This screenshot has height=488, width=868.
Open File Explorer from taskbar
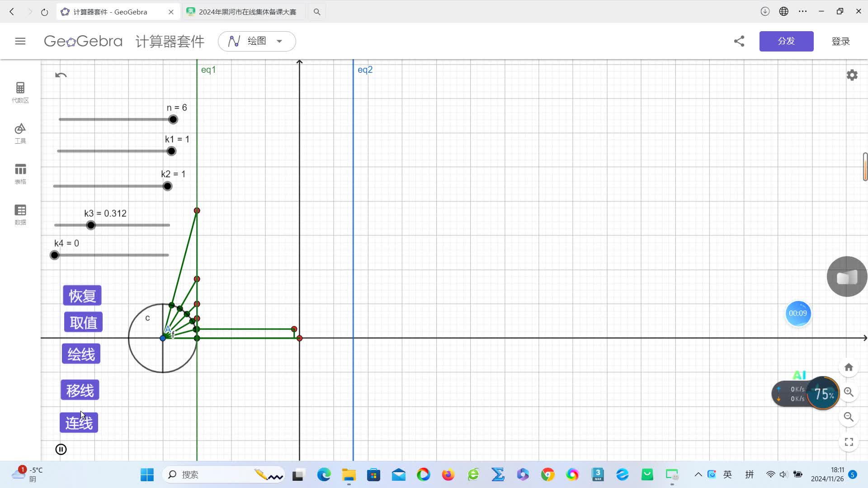click(349, 474)
